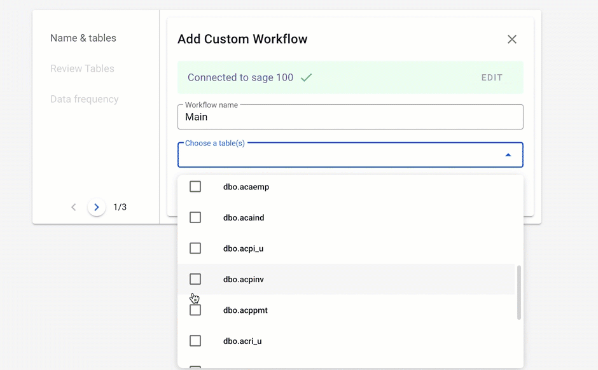Image resolution: width=598 pixels, height=370 pixels.
Task: Click the table list scrollbar thumb
Action: [519, 293]
